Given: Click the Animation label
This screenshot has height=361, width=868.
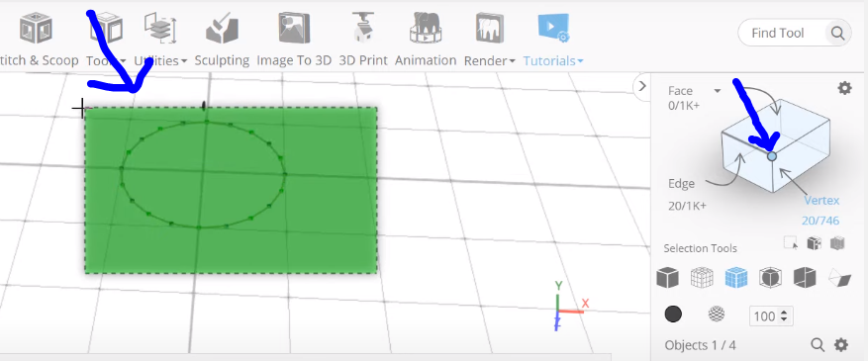Looking at the screenshot, I should (426, 60).
